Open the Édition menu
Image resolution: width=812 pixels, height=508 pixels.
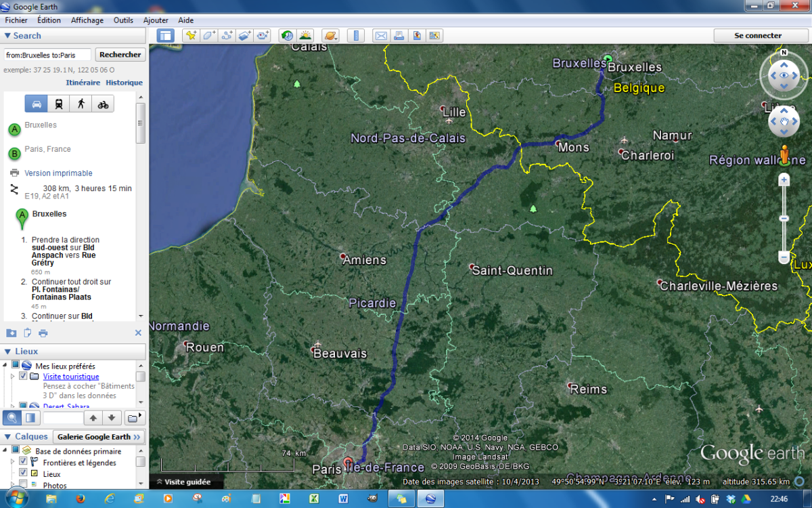pos(49,20)
